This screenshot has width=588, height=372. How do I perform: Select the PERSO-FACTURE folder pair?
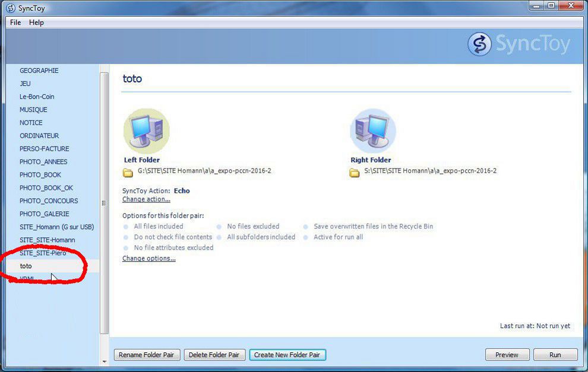[x=45, y=149]
